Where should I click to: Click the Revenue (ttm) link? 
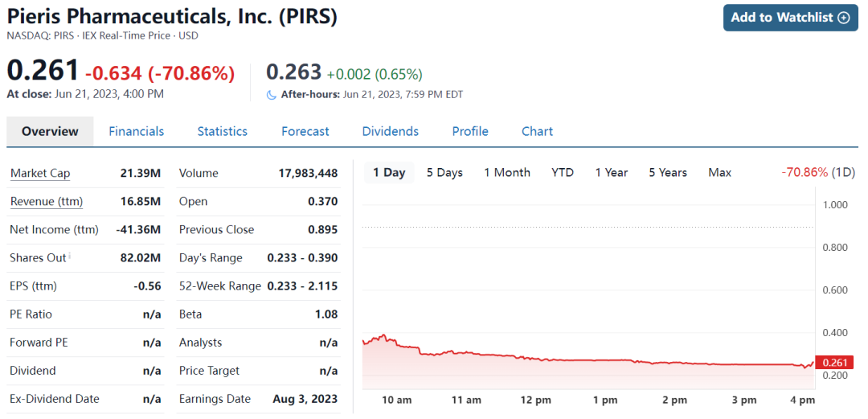47,201
